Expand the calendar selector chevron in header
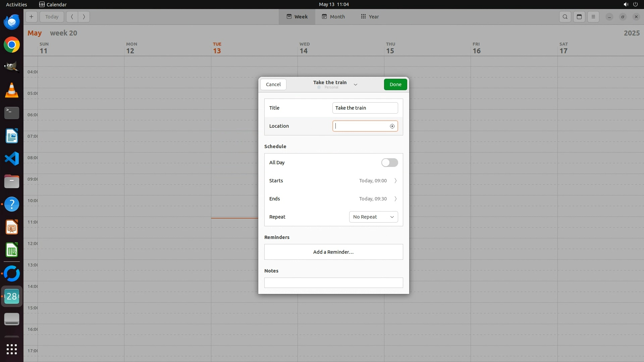This screenshot has width=644, height=362. pos(356,85)
